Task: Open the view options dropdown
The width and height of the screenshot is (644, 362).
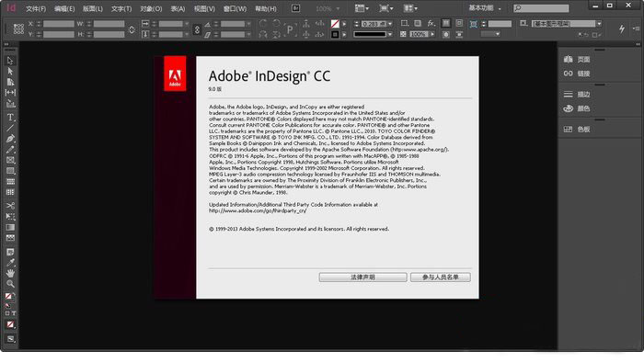Action: tap(362, 8)
